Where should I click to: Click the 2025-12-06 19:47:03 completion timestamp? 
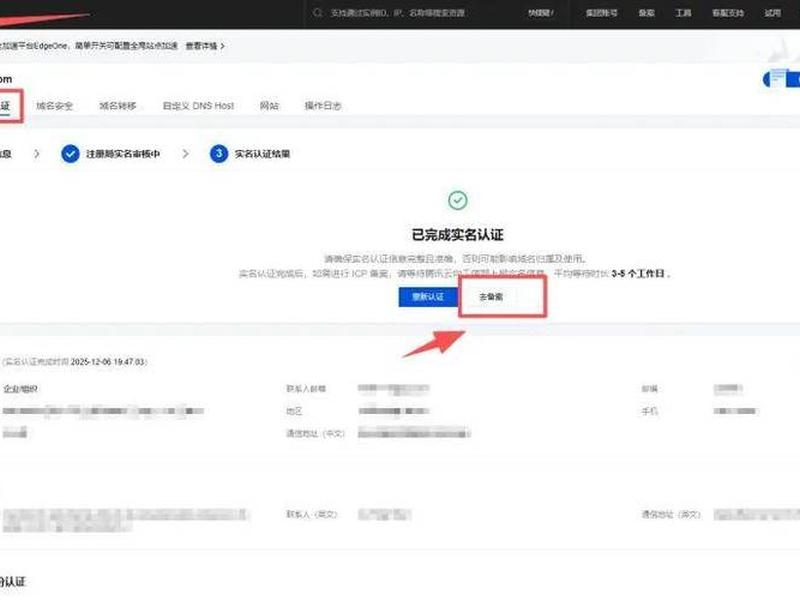[x=108, y=362]
